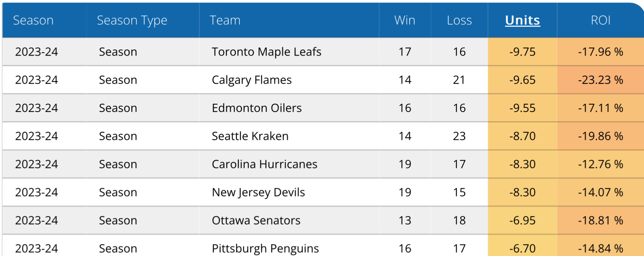Click the -23.23 % ROI cell
This screenshot has width=644, height=256.
tap(600, 80)
